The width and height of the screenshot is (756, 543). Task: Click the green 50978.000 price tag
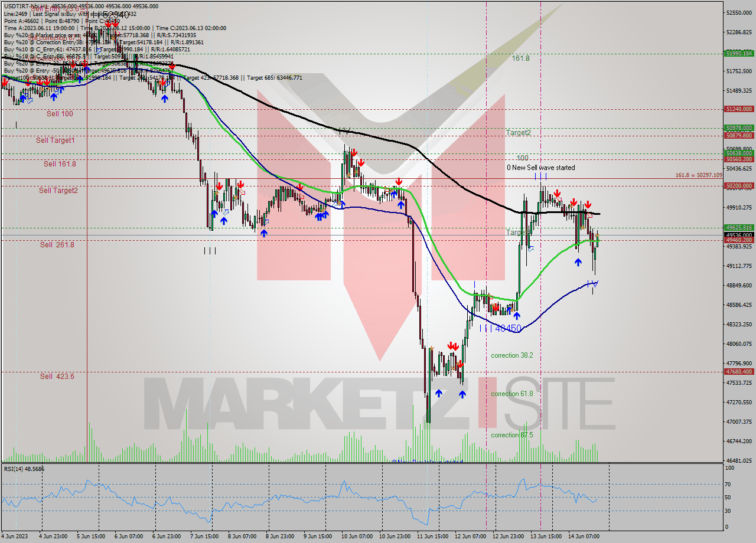[739, 127]
